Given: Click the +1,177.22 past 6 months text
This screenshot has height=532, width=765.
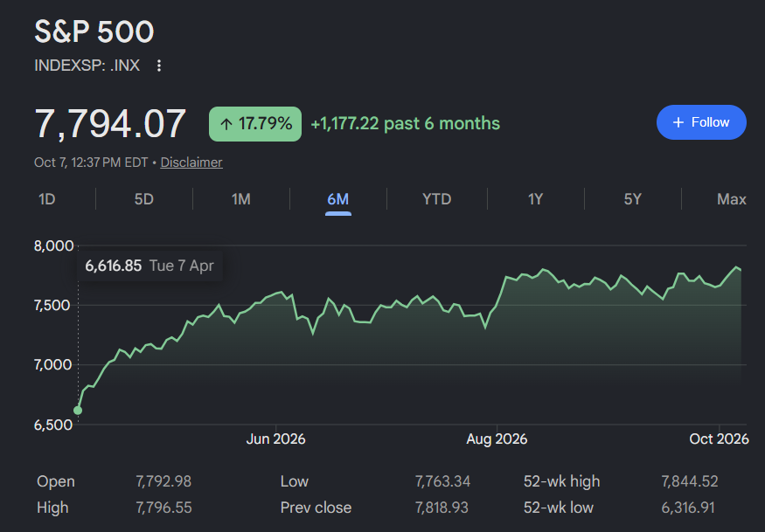Looking at the screenshot, I should coord(406,124).
